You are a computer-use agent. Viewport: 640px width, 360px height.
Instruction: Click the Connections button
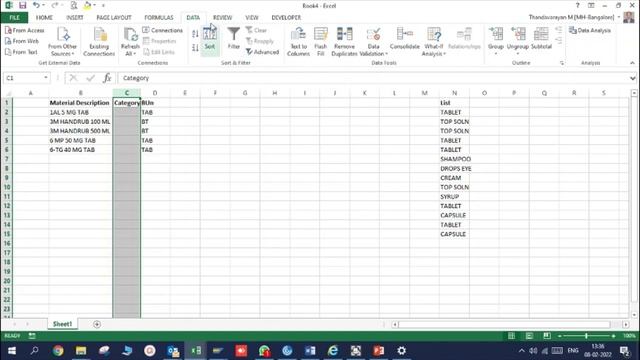tap(162, 30)
